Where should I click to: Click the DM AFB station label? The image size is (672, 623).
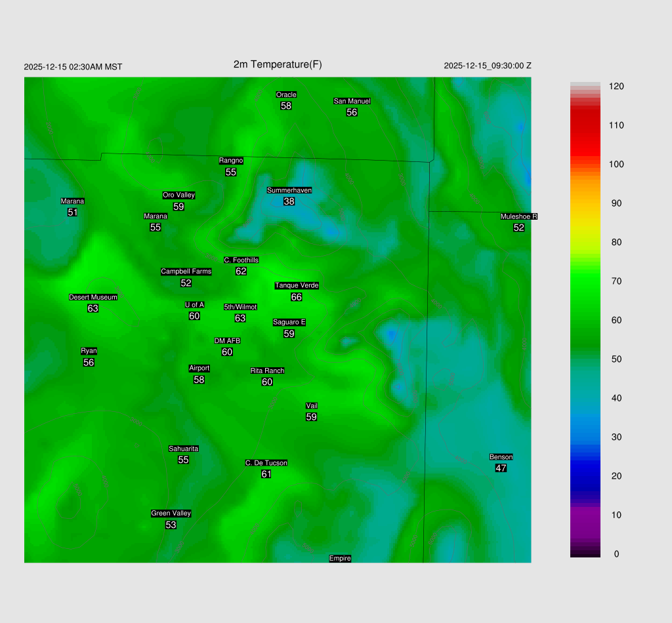(227, 341)
